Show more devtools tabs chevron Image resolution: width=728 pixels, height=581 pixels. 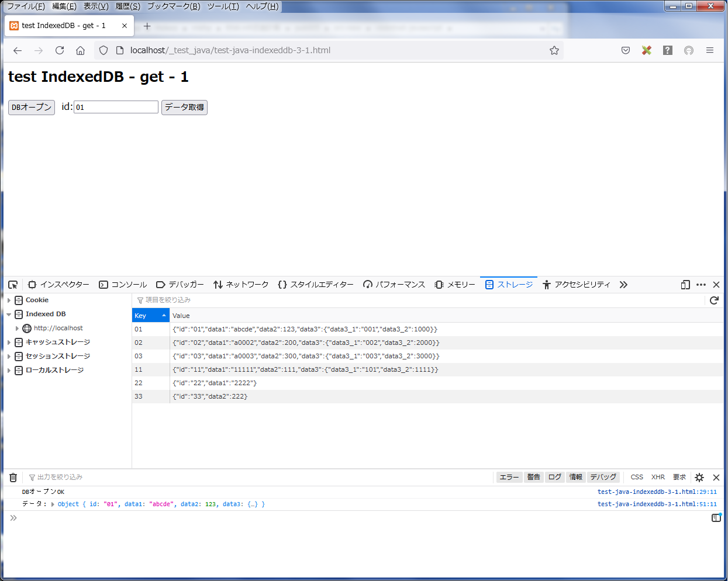[623, 285]
